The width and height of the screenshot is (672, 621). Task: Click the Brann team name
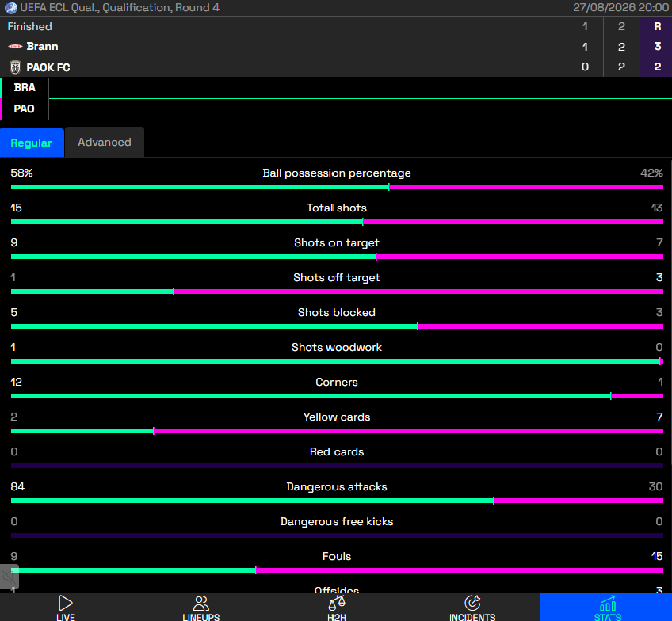click(42, 46)
